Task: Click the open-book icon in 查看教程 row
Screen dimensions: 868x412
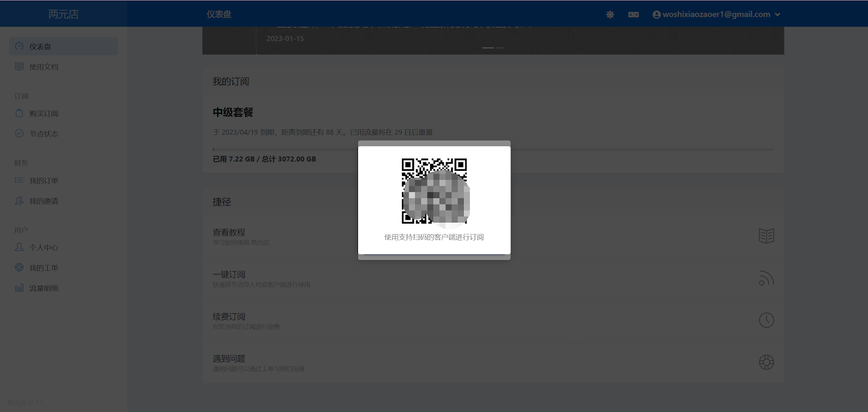Action: [x=766, y=236]
